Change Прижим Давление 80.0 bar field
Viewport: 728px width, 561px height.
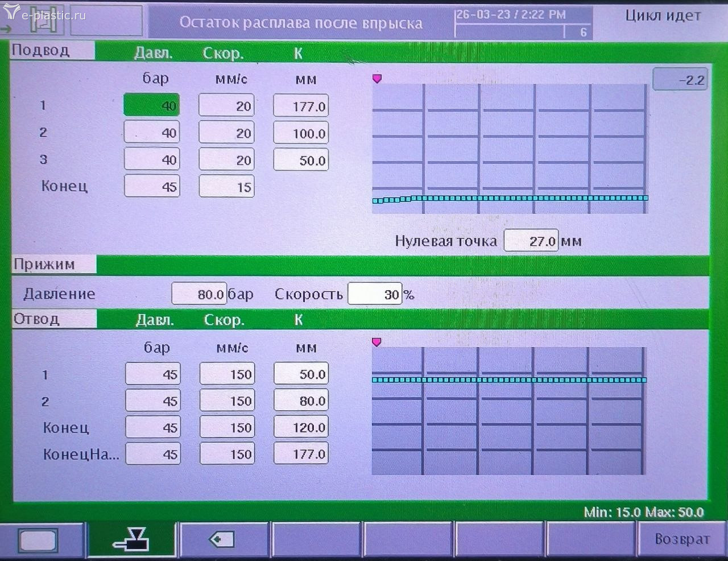(x=199, y=294)
